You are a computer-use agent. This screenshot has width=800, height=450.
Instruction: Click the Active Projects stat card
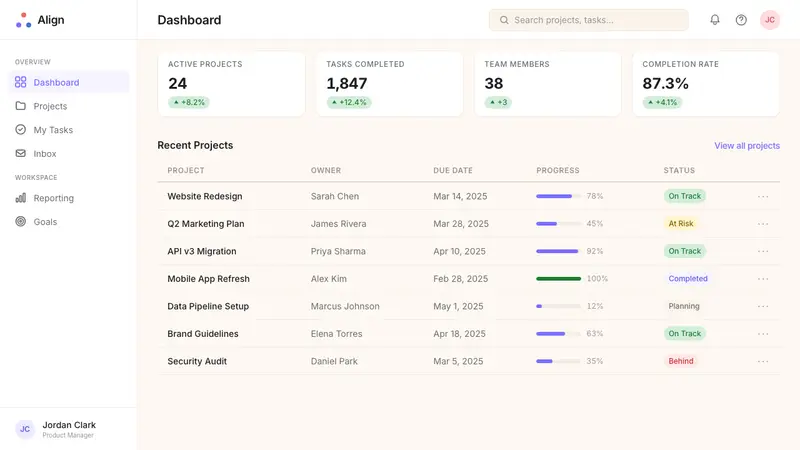point(231,84)
